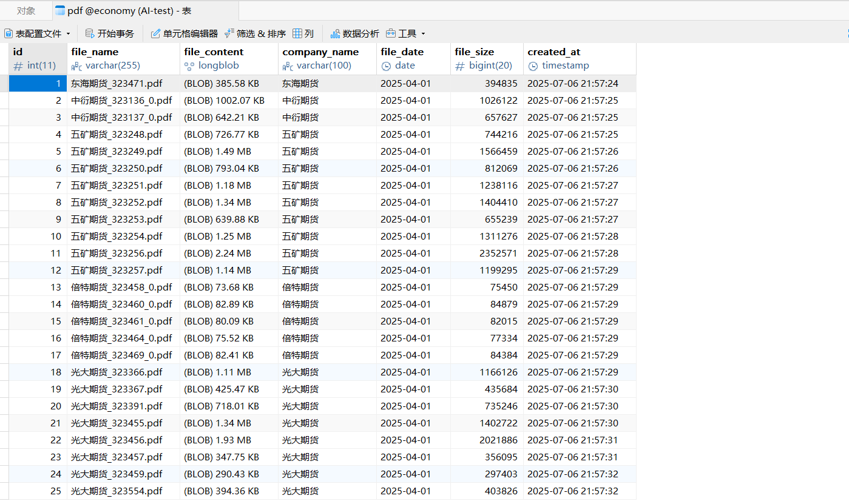
Task: Click the (BLOB) 1002.07 KB cell
Action: coord(229,101)
